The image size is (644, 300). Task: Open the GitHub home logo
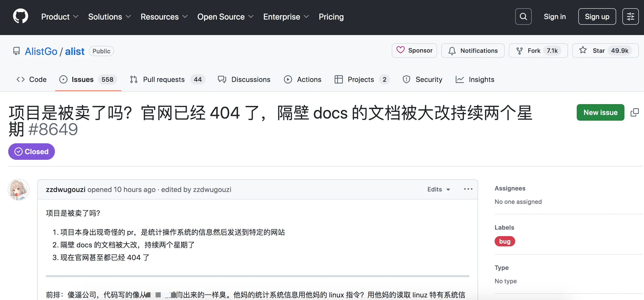pyautogui.click(x=21, y=16)
